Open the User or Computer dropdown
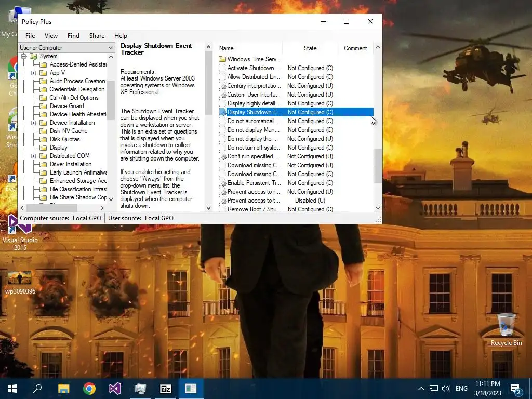This screenshot has width=532, height=399. (x=66, y=48)
